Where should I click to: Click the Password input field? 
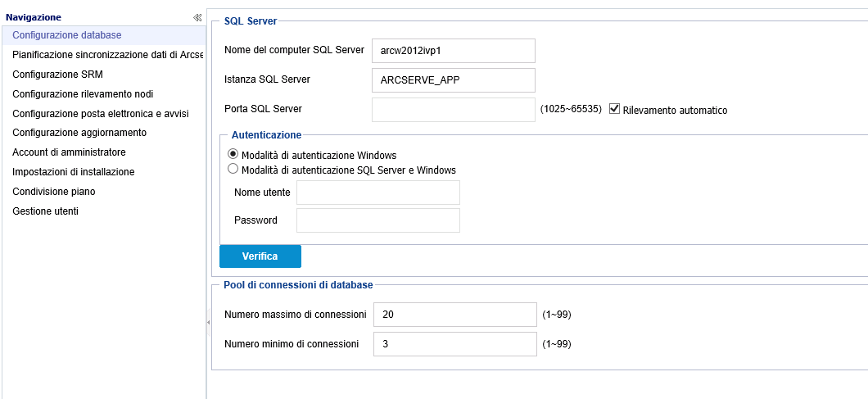coord(378,220)
